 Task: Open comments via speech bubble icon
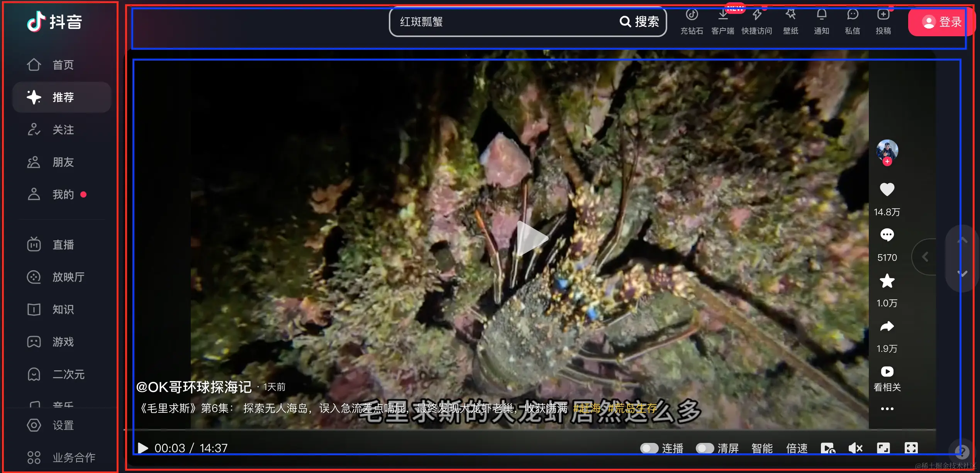click(x=887, y=235)
